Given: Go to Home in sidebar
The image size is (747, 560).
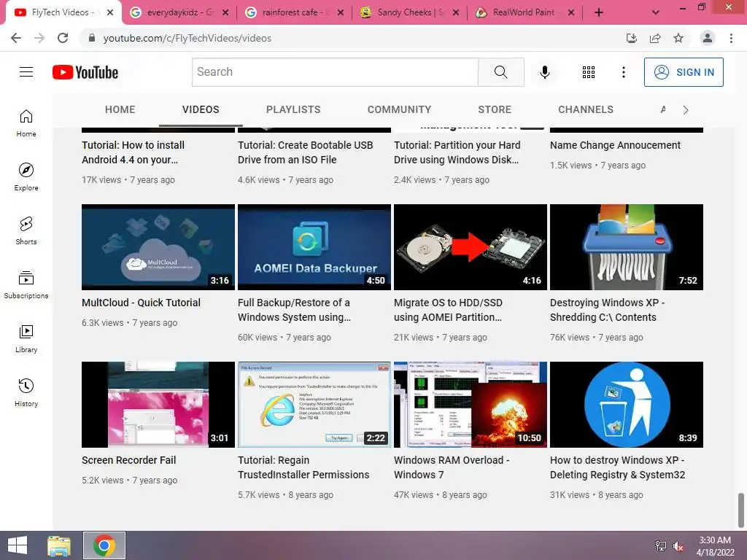Looking at the screenshot, I should click(26, 122).
